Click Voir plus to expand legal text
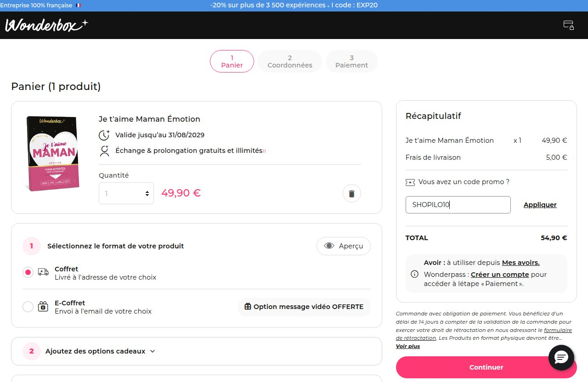Image resolution: width=588 pixels, height=382 pixels. tap(408, 346)
